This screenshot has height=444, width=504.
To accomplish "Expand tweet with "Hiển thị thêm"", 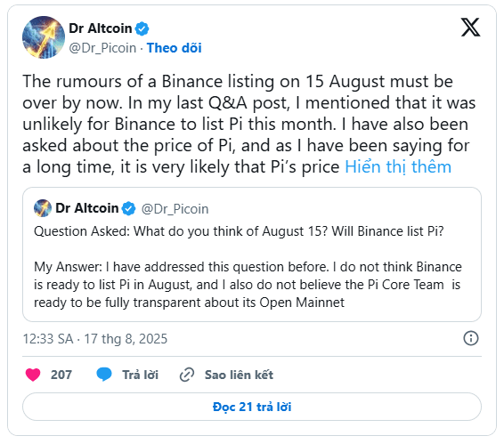I will (x=398, y=167).
